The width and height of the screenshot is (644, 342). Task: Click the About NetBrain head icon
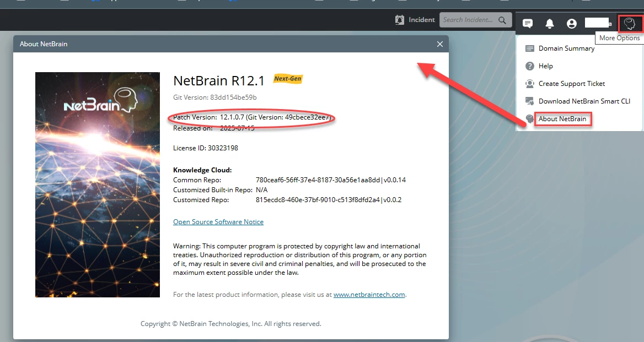point(530,119)
